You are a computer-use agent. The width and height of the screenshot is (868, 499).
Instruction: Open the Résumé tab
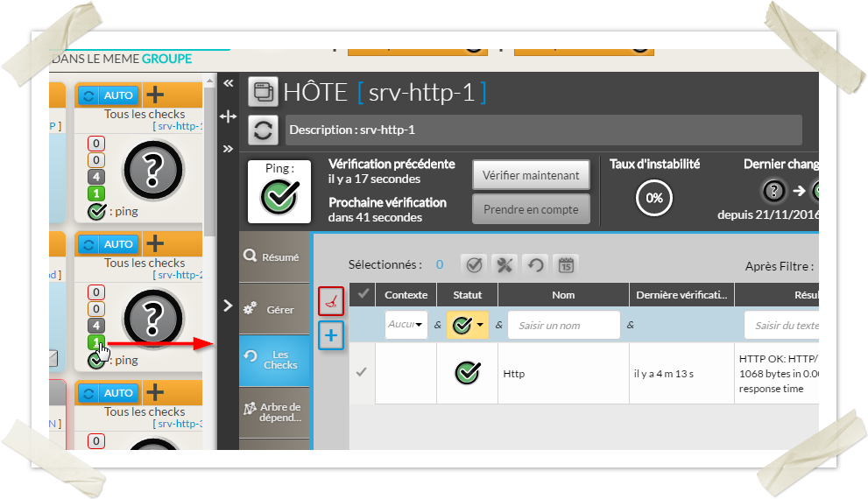tap(274, 257)
